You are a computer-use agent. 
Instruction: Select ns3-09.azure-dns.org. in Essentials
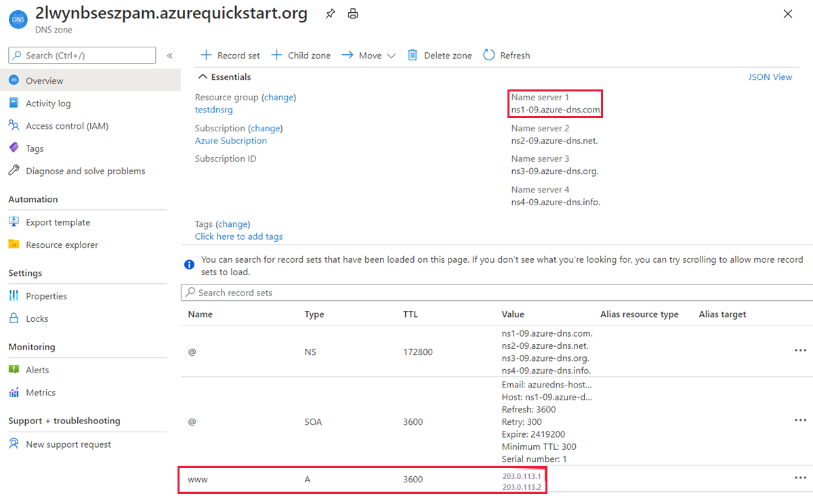pyautogui.click(x=555, y=171)
